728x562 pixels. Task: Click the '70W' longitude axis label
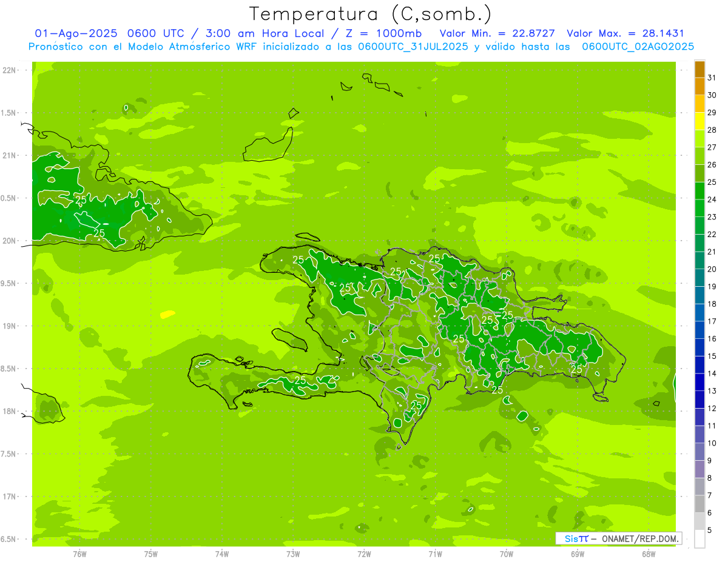click(507, 554)
